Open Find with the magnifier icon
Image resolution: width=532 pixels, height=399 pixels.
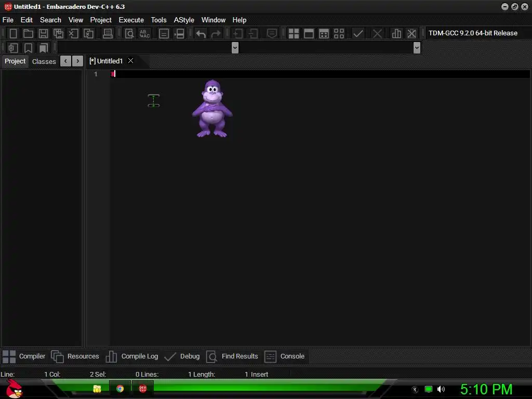pos(129,33)
